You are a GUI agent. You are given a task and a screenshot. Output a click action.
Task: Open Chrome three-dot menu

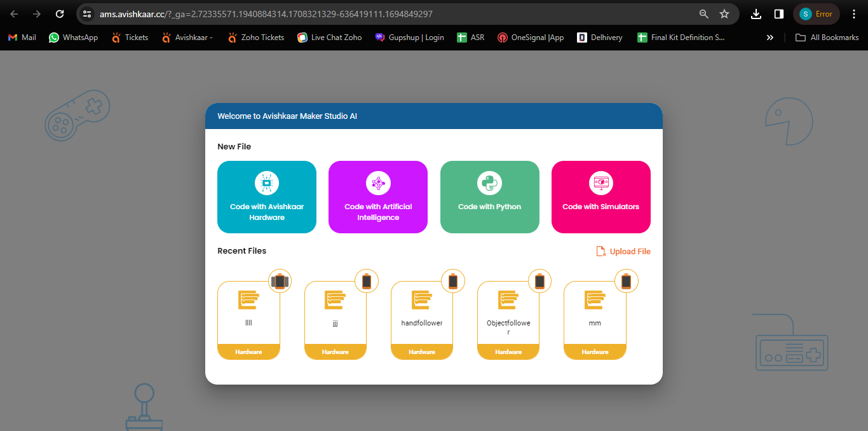[x=854, y=14]
